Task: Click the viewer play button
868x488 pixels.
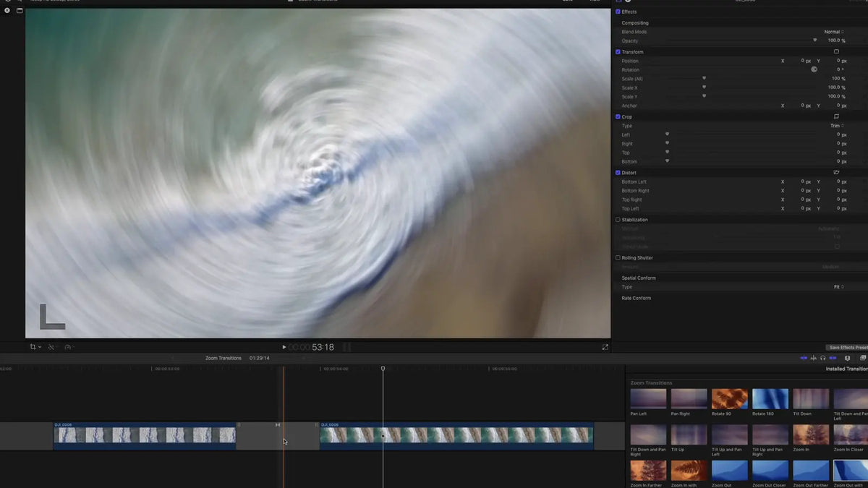Action: coord(284,347)
